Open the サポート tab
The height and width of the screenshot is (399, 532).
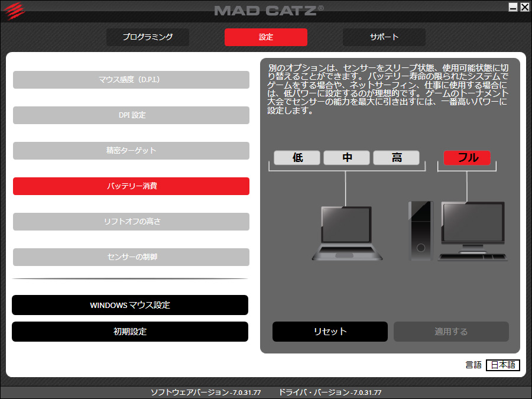[x=384, y=37]
